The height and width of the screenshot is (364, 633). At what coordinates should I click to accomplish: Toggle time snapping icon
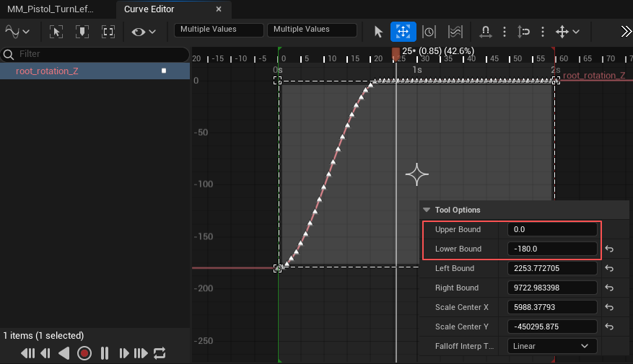tap(485, 32)
